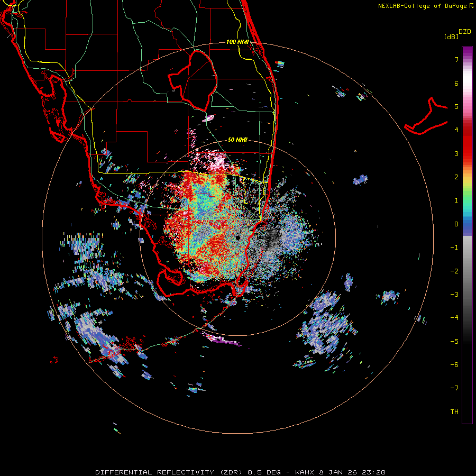Click the gray negative band of color bar
This screenshot has width=476, height=476.
click(467, 273)
